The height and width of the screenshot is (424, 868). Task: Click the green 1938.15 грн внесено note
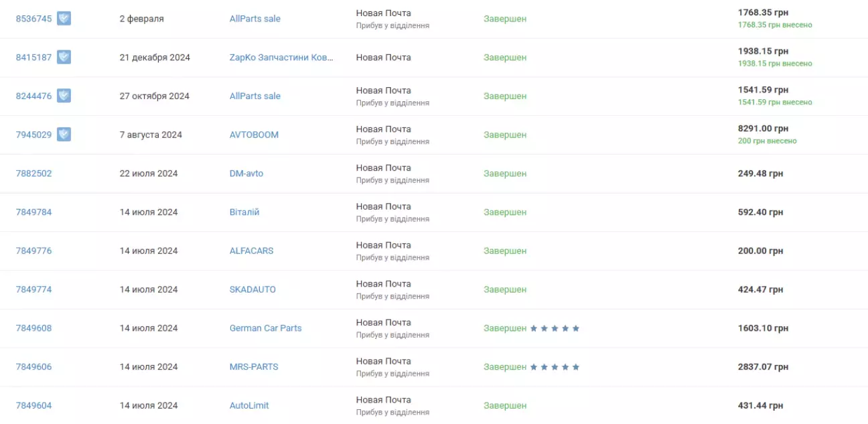click(775, 64)
